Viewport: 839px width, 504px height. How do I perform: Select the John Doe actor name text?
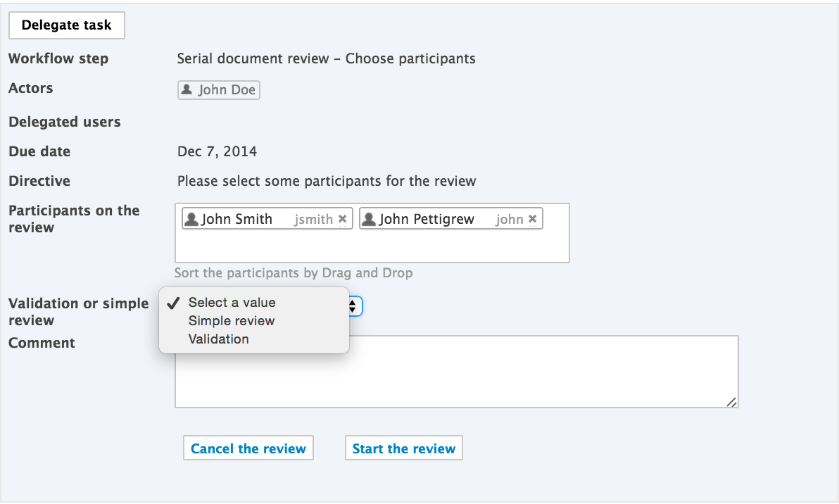(x=227, y=90)
